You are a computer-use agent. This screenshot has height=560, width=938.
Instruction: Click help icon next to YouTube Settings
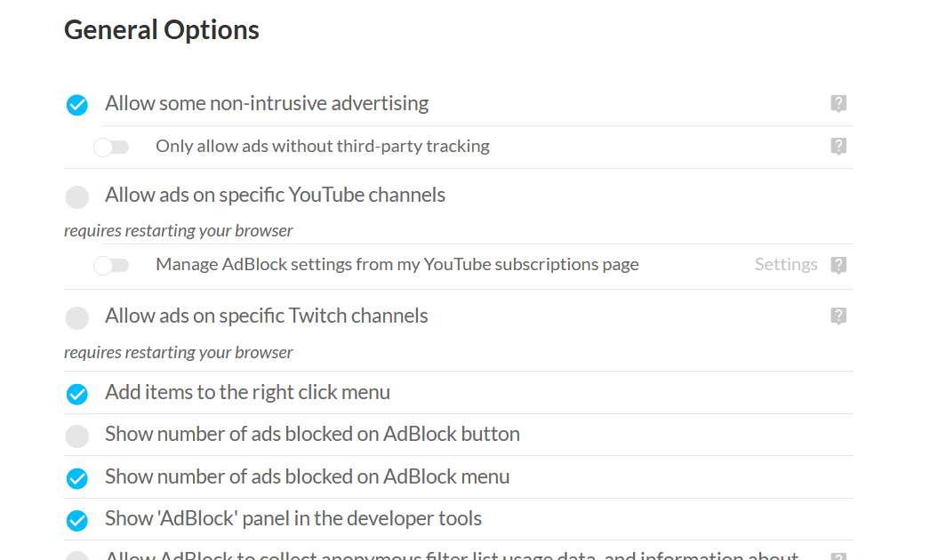pos(838,265)
